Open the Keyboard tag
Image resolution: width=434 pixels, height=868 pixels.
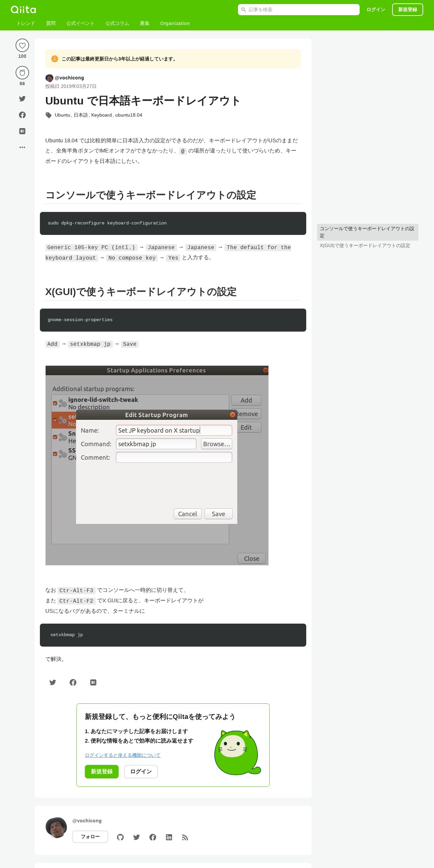click(x=101, y=115)
